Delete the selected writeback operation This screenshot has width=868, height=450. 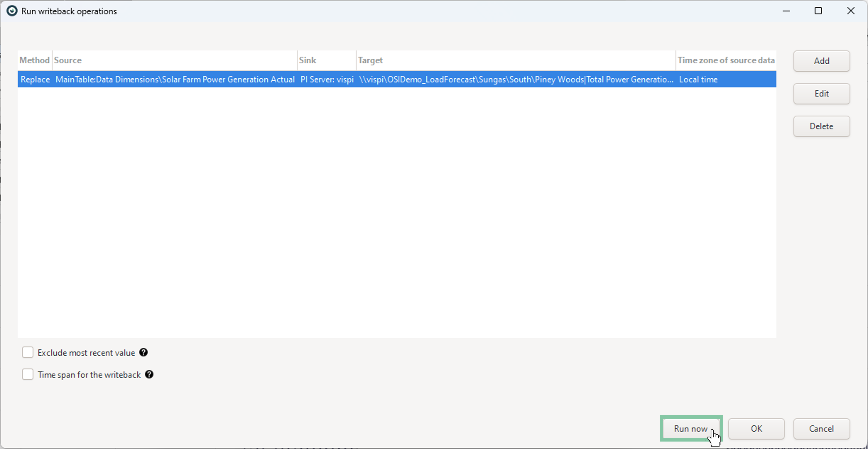click(x=821, y=126)
